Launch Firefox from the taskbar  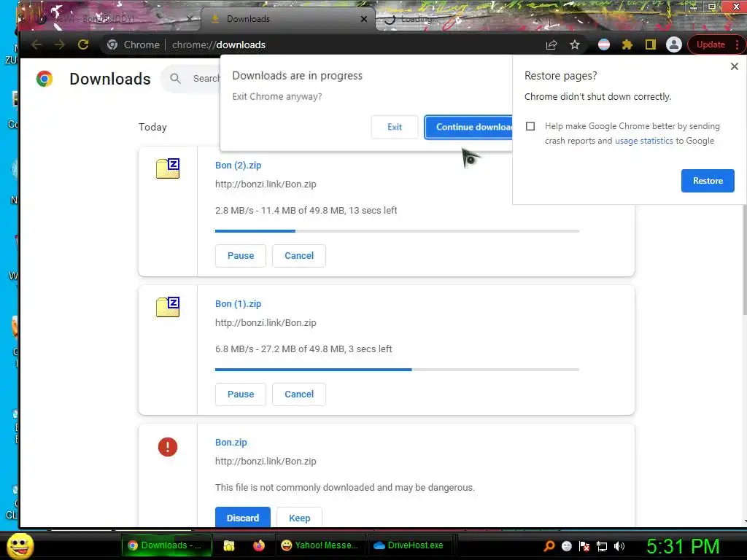click(x=259, y=545)
